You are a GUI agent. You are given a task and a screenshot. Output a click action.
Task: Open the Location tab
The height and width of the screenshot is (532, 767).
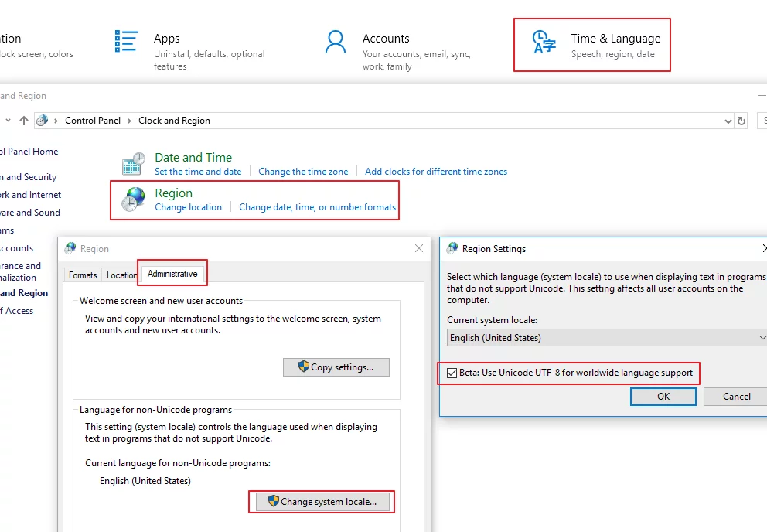(x=121, y=275)
